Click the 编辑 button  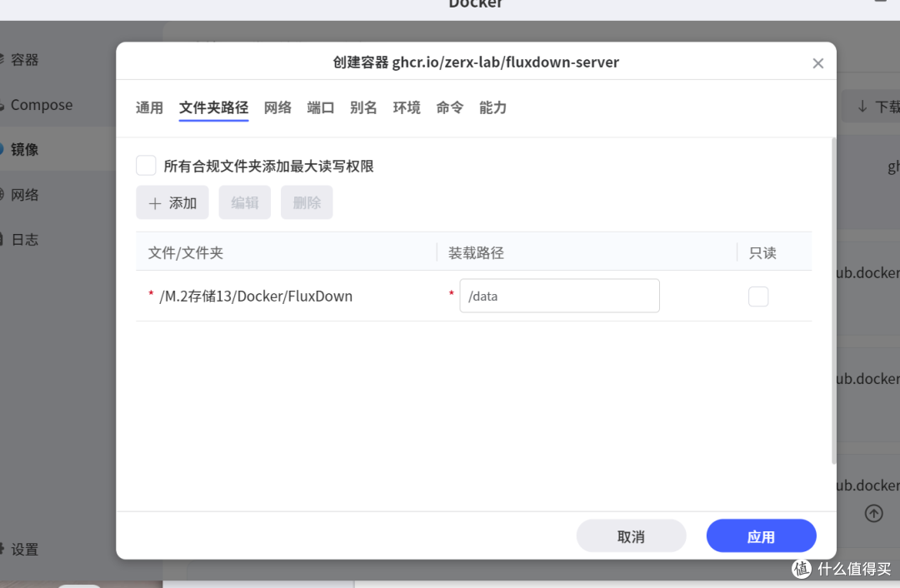pyautogui.click(x=244, y=202)
